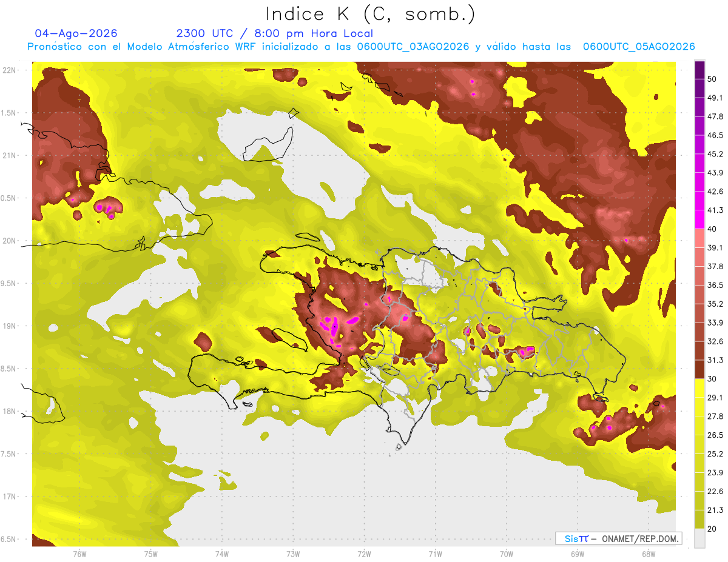
Task: Click the legend value "35.2"
Action: coord(715,304)
